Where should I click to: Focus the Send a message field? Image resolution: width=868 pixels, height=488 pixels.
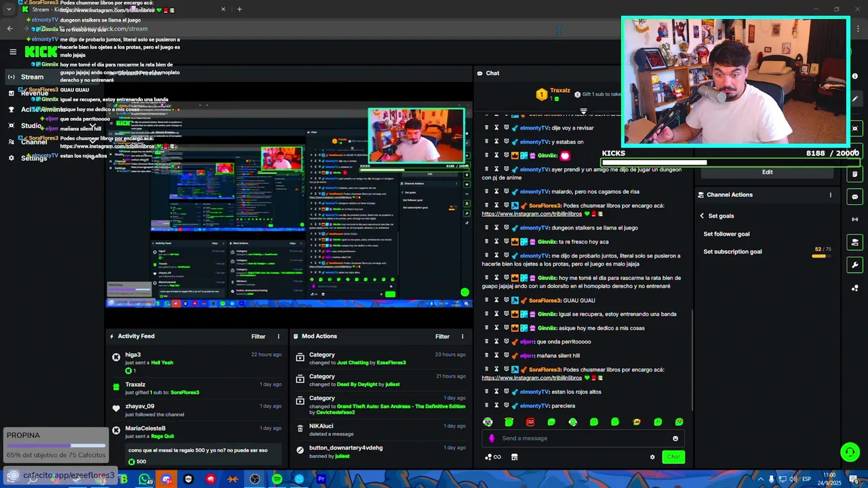(583, 439)
